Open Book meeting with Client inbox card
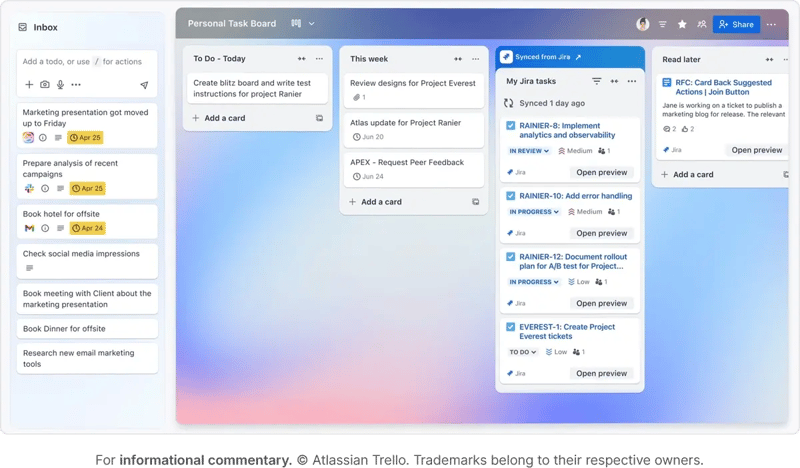Image resolution: width=800 pixels, height=468 pixels. pyautogui.click(x=87, y=299)
